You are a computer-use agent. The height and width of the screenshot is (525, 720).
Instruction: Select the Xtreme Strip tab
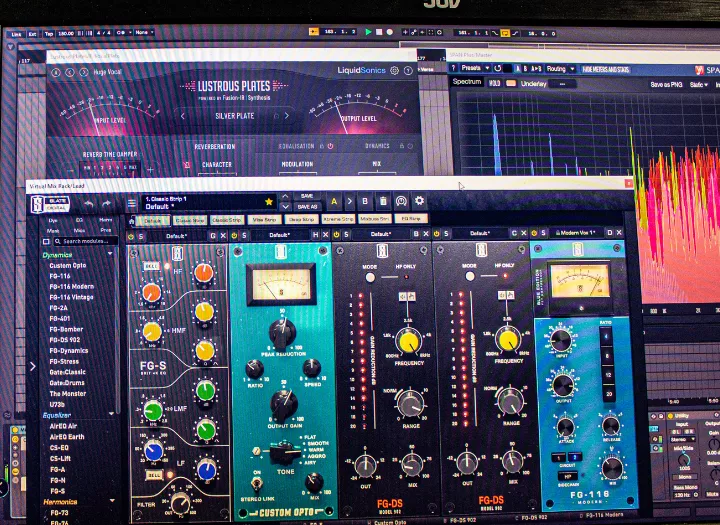[x=338, y=219]
